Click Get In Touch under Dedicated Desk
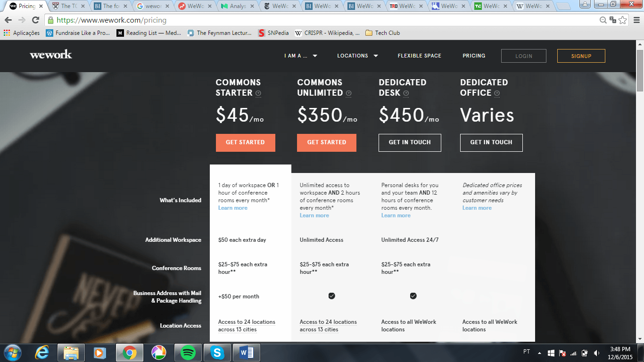Image resolution: width=644 pixels, height=362 pixels. coord(410,142)
